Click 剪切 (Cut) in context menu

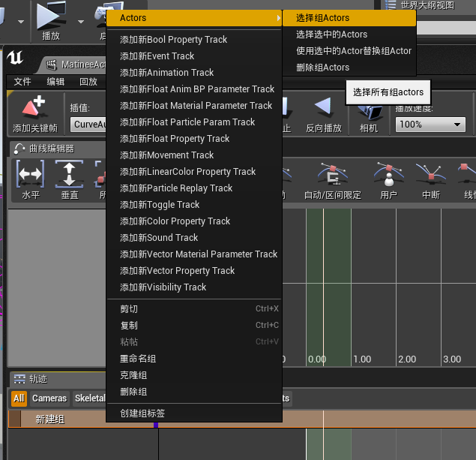click(x=194, y=308)
